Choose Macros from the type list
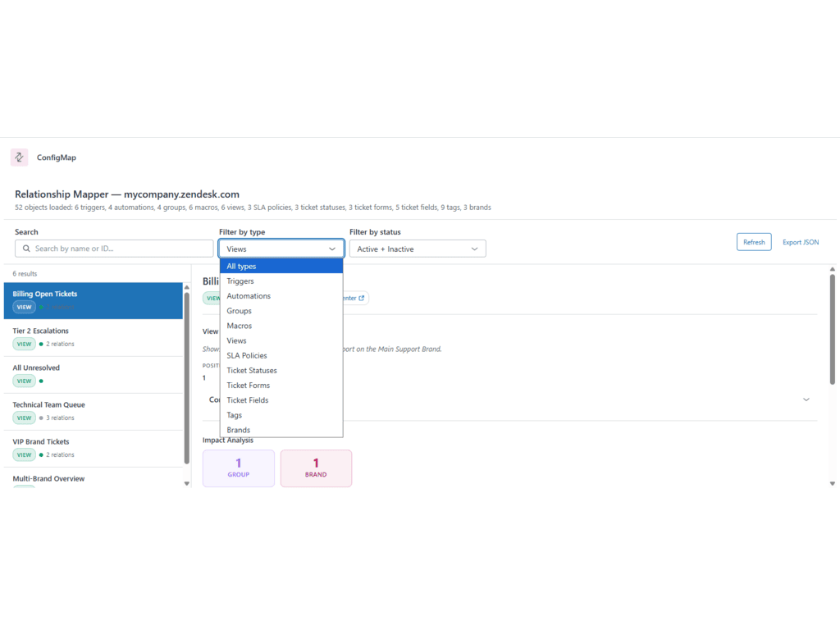Image resolution: width=840 pixels, height=630 pixels. tap(281, 326)
